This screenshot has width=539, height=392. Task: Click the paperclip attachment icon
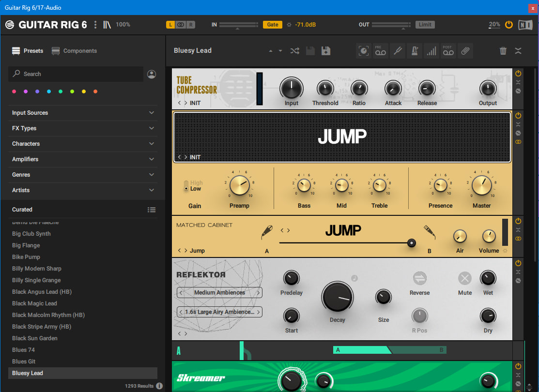pyautogui.click(x=465, y=51)
